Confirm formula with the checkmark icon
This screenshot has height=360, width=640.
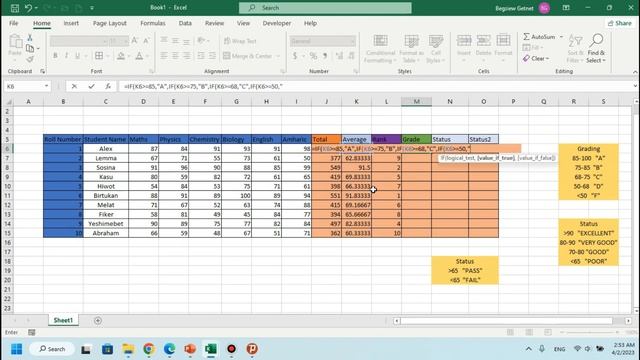[x=91, y=86]
